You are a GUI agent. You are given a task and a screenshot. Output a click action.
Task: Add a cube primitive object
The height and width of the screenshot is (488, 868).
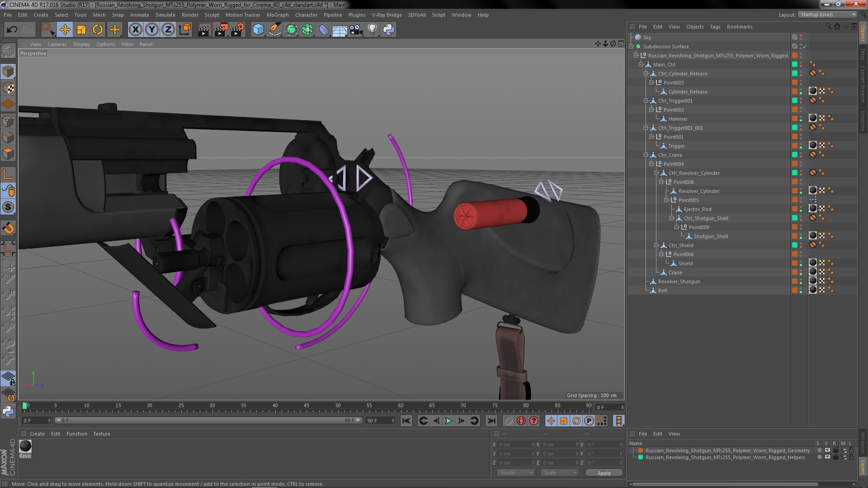coord(258,30)
